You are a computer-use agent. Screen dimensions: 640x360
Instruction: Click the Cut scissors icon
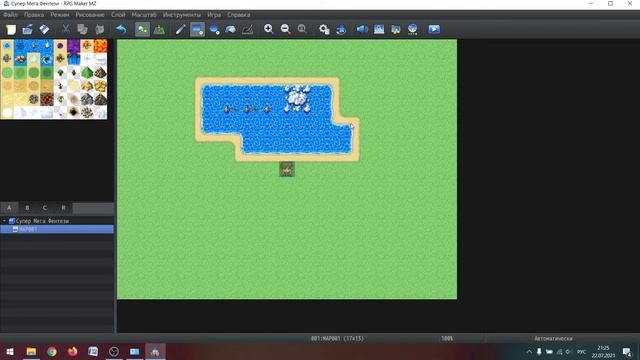point(65,29)
